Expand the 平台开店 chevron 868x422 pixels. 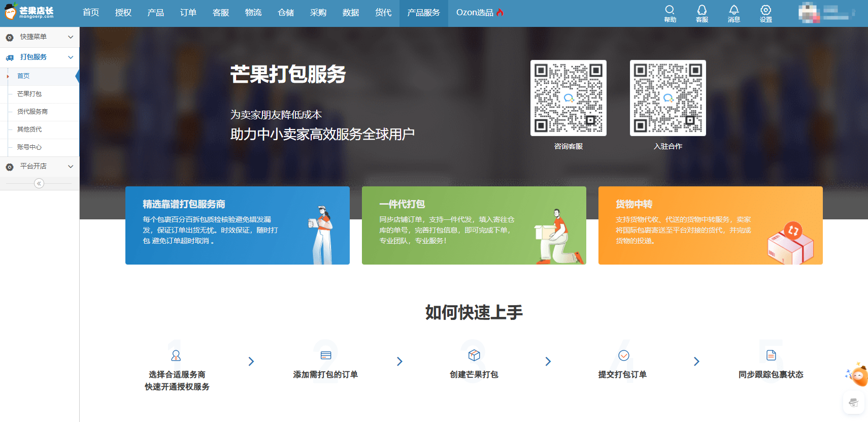[71, 167]
